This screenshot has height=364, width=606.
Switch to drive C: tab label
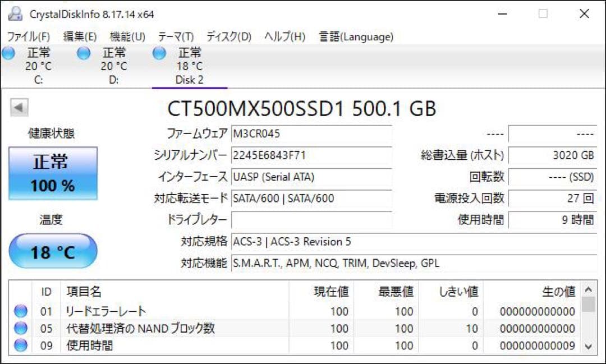(38, 80)
